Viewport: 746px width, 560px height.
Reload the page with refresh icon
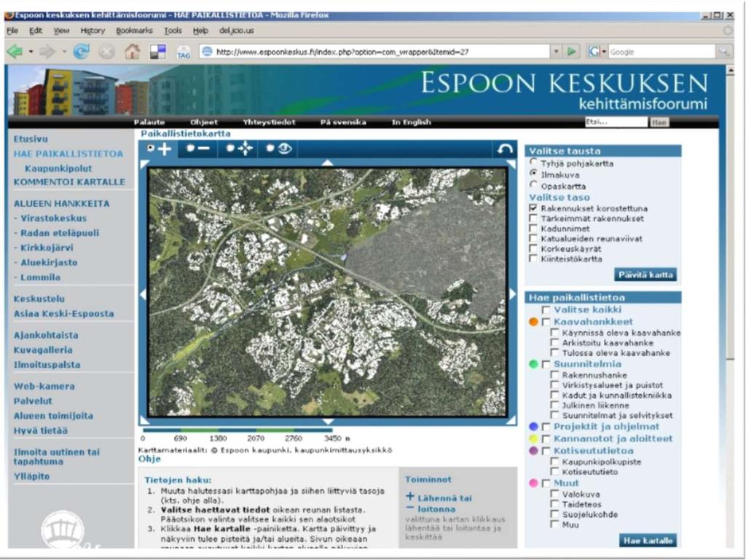point(82,52)
